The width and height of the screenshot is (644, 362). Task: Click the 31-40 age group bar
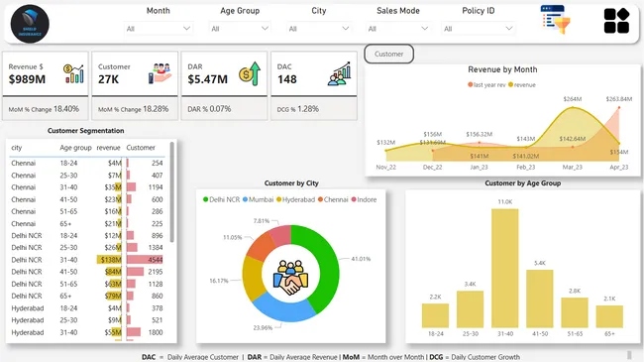[504, 268]
